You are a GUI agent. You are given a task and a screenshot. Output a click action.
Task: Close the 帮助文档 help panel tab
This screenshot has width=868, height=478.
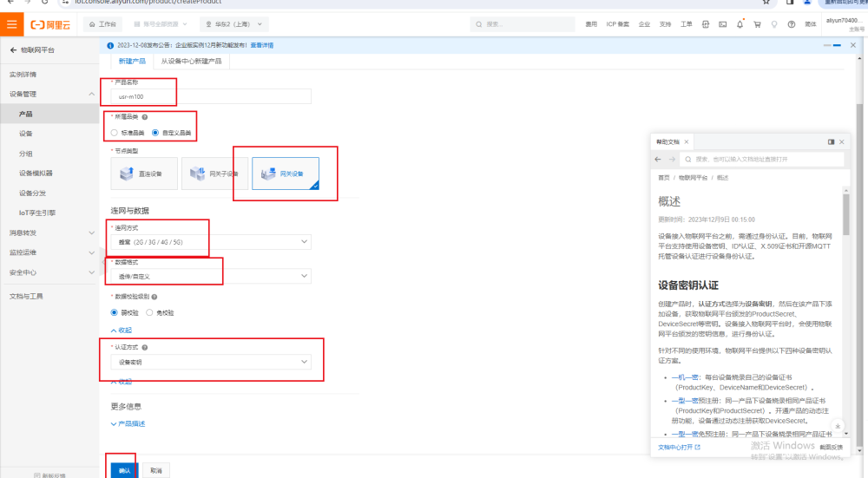(686, 141)
